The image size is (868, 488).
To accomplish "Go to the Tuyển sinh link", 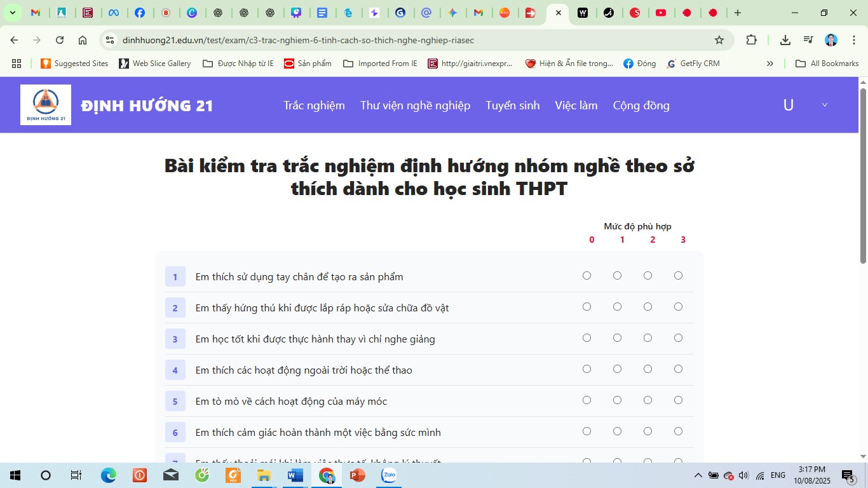I will coord(512,105).
